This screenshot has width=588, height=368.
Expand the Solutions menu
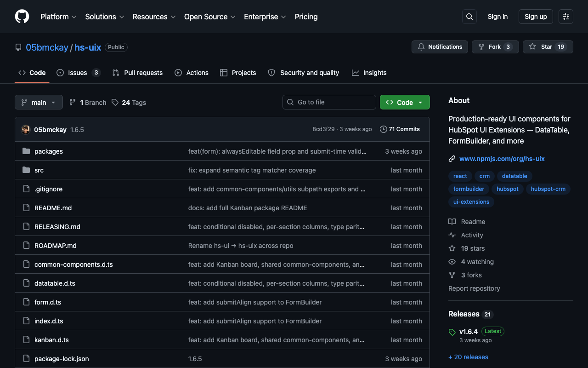[x=105, y=17]
